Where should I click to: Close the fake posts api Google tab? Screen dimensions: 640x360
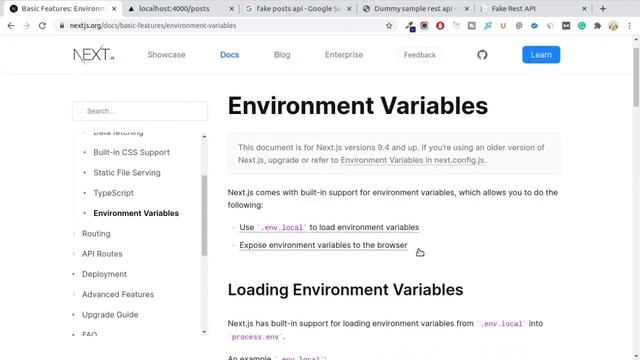(x=349, y=9)
